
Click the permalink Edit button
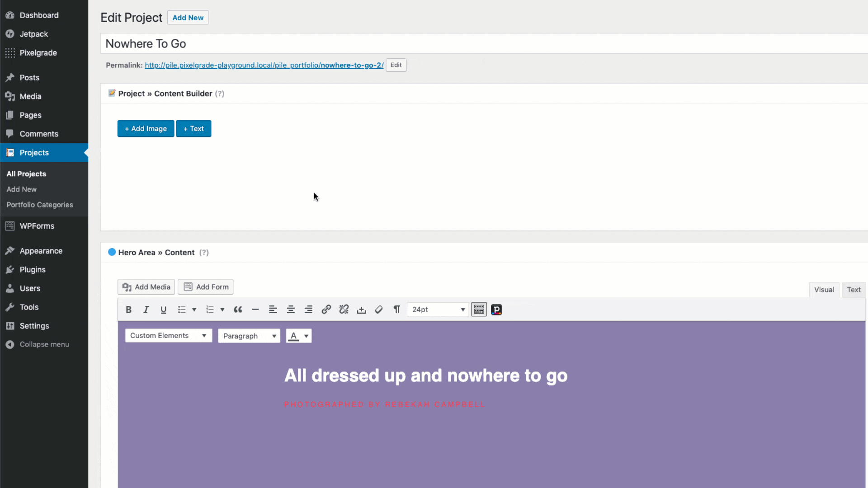click(x=396, y=64)
